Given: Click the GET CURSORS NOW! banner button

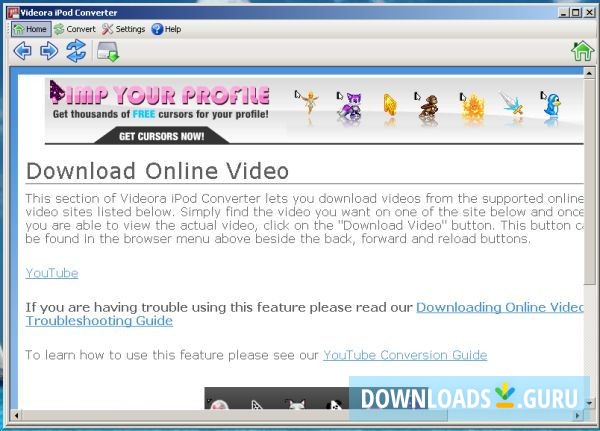Looking at the screenshot, I should tap(161, 136).
